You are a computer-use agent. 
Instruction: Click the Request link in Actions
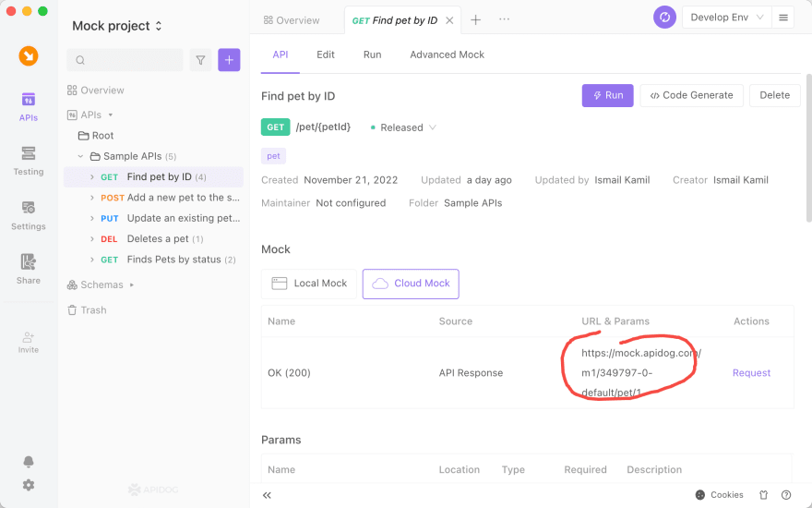pyautogui.click(x=751, y=373)
